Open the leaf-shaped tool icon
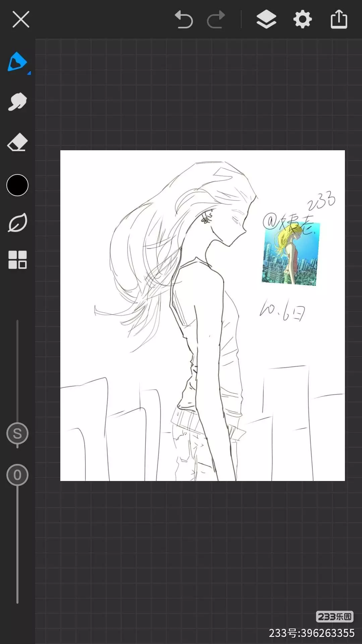 click(17, 223)
